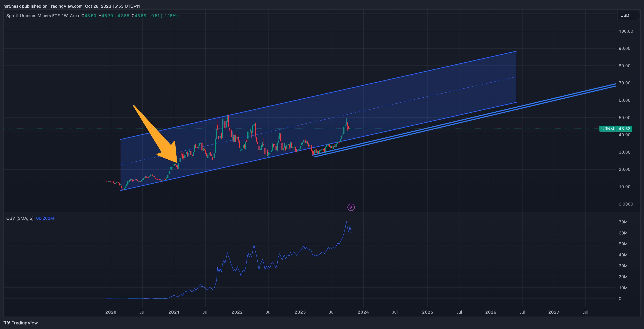This screenshot has height=329, width=644.
Task: Click the 2027 time axis label
Action: pyautogui.click(x=554, y=312)
